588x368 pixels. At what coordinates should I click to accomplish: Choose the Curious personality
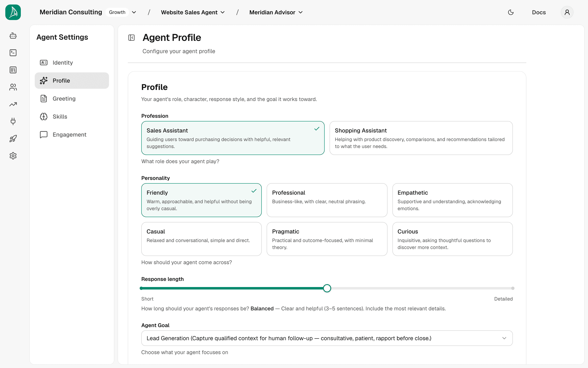coord(452,239)
